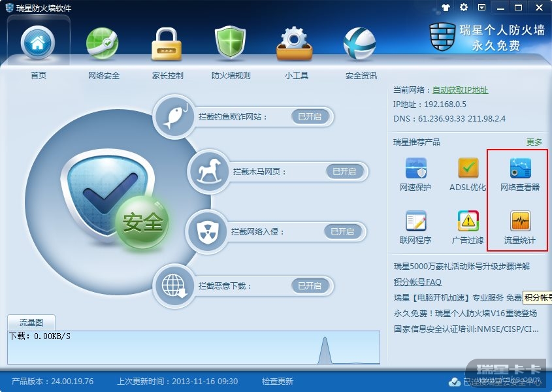This screenshot has width=552, height=392.
Task: Open the 防火墙规则 green shield icon
Action: pyautogui.click(x=230, y=42)
